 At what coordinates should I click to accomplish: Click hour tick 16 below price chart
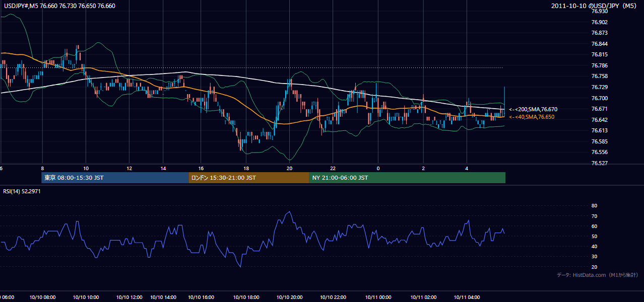click(x=201, y=168)
